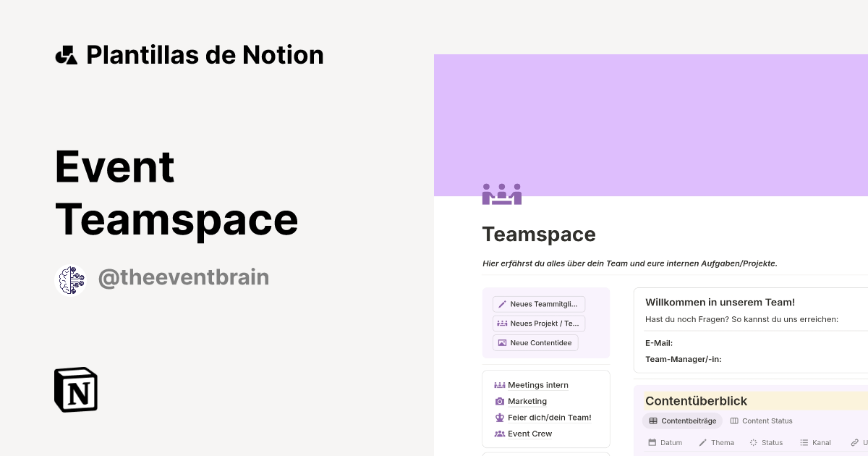This screenshot has height=456, width=868.
Task: Click the Neues Projekt / Team button
Action: [539, 323]
